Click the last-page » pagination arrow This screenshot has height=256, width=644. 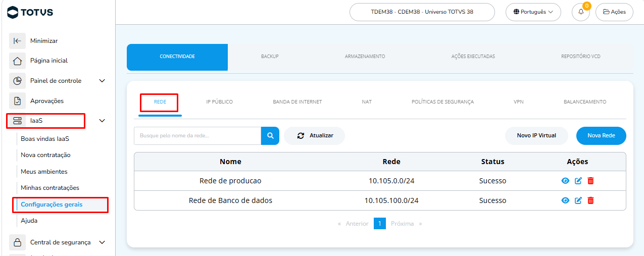click(420, 224)
